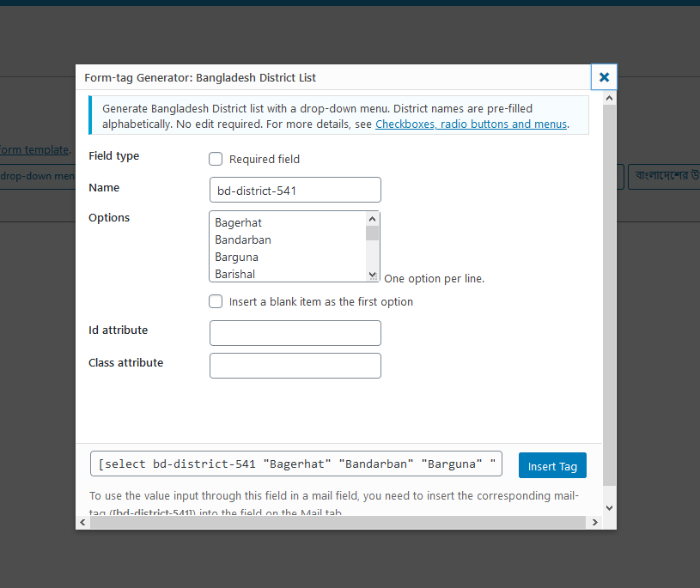This screenshot has height=588, width=700.
Task: Click dialog horizontal scroll right arrow
Action: pyautogui.click(x=594, y=522)
